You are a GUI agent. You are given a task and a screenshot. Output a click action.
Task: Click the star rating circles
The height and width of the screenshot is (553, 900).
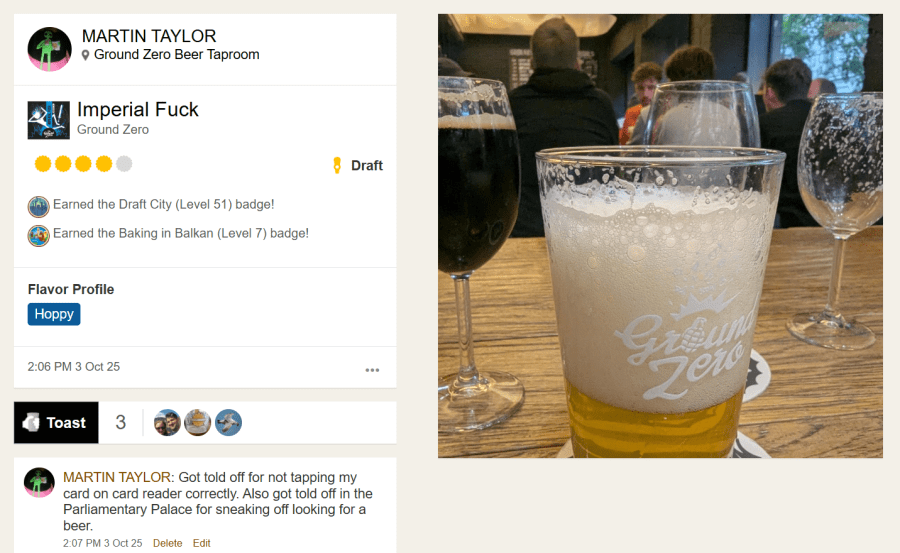point(83,164)
